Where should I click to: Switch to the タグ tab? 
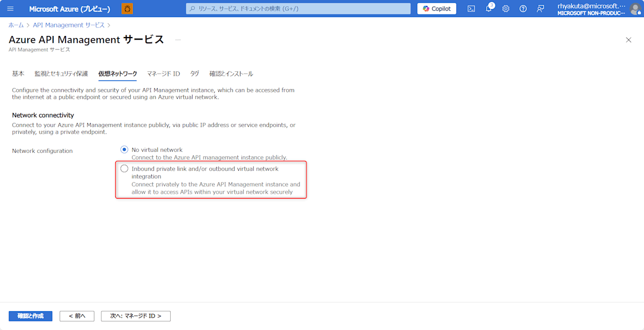tap(195, 74)
